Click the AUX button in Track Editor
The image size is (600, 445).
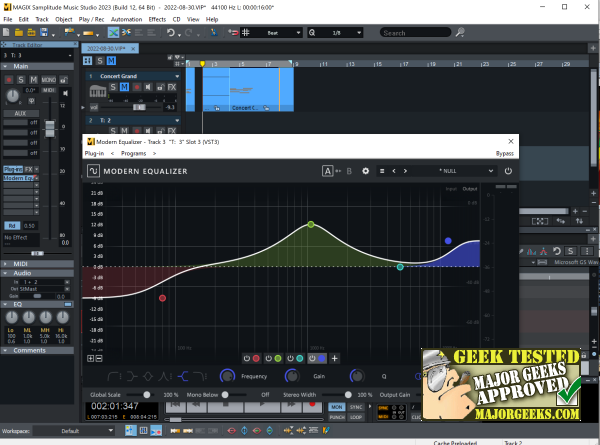click(x=21, y=113)
